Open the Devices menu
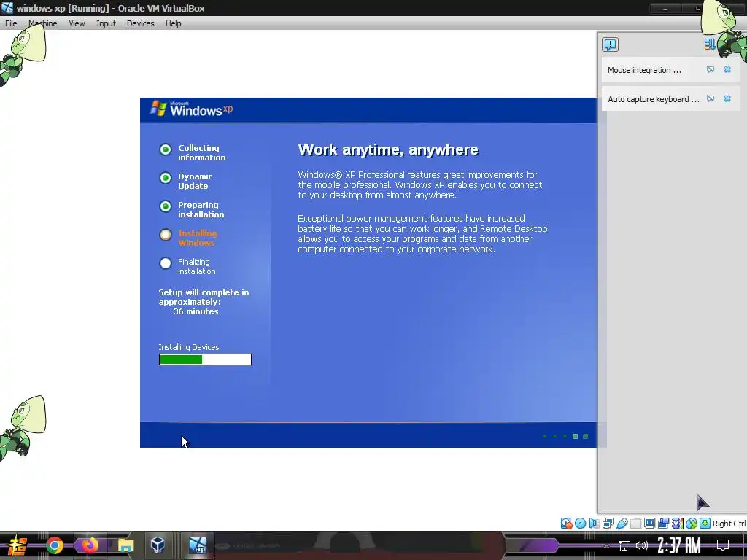 point(140,23)
